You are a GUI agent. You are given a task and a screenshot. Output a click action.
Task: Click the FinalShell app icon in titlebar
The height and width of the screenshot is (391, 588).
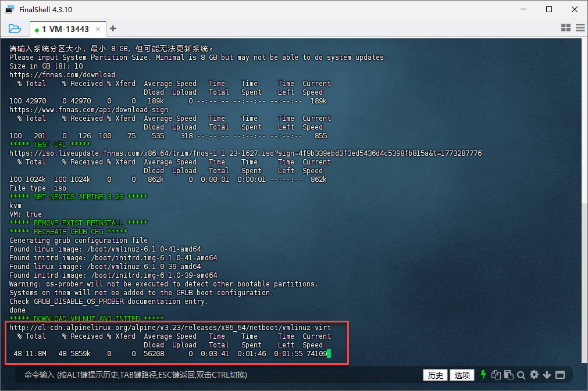[x=10, y=9]
